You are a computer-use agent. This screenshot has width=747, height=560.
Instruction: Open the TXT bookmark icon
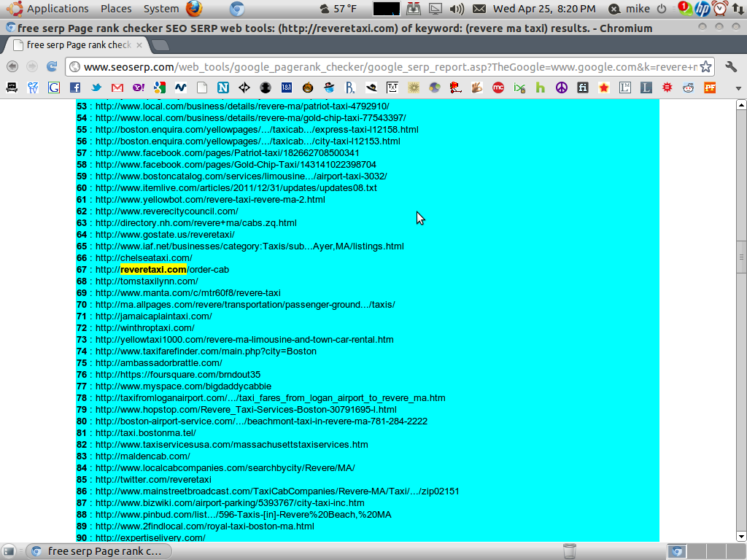(x=392, y=87)
